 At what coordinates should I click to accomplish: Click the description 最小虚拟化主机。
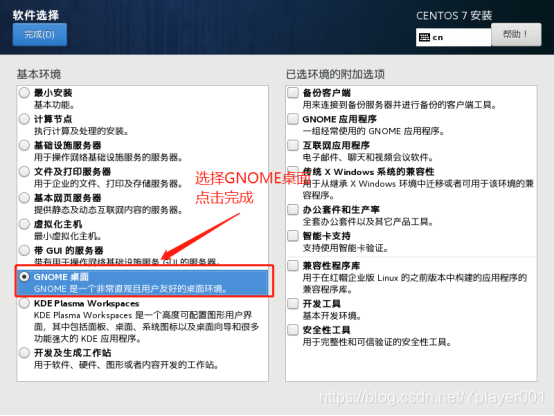pyautogui.click(x=68, y=236)
